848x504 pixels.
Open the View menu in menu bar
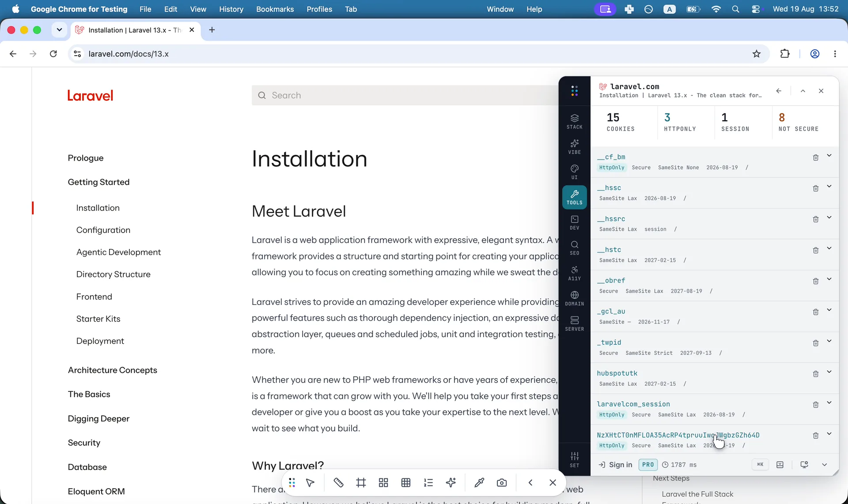tap(198, 9)
